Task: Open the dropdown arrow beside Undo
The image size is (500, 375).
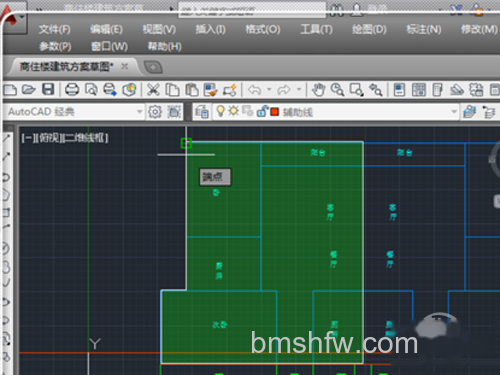Action: point(269,89)
